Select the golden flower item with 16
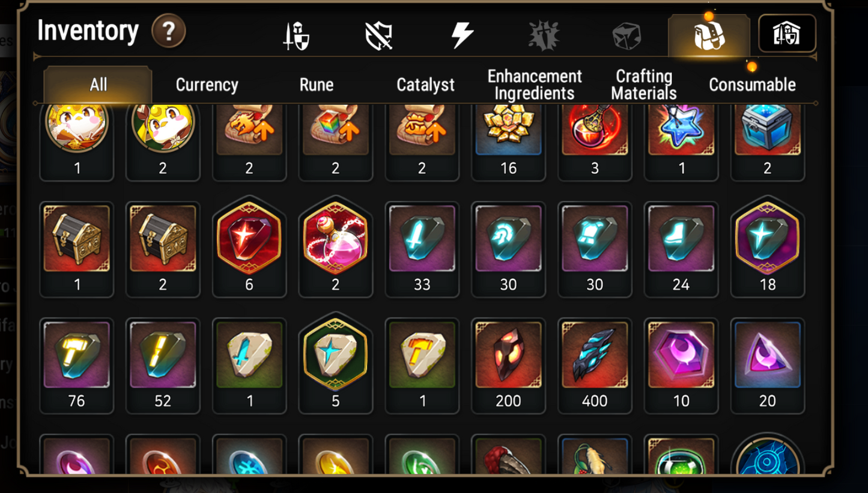 (508, 142)
